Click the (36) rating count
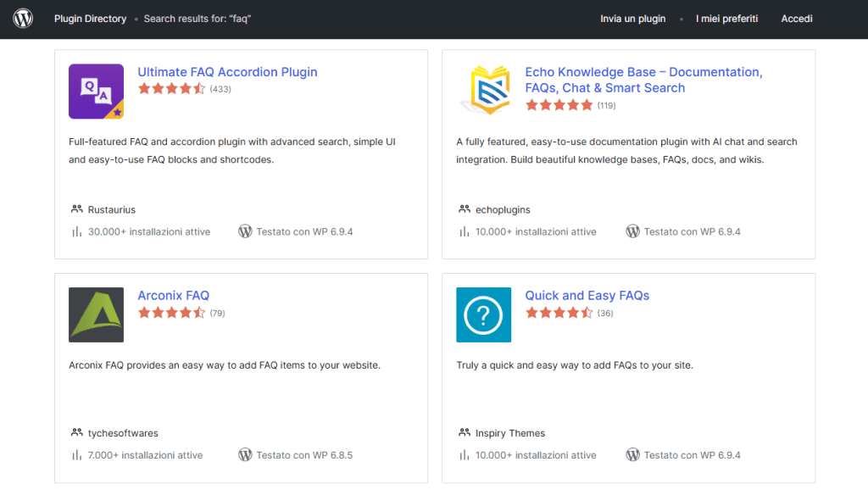Screen dimensions: 868x495 point(605,314)
